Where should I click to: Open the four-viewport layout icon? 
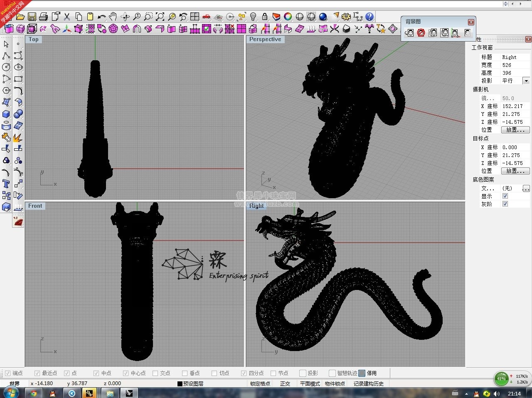[195, 17]
